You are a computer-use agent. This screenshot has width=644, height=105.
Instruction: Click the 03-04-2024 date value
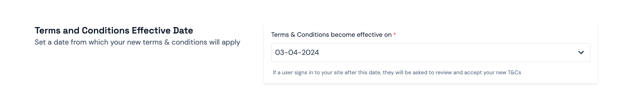click(x=297, y=53)
